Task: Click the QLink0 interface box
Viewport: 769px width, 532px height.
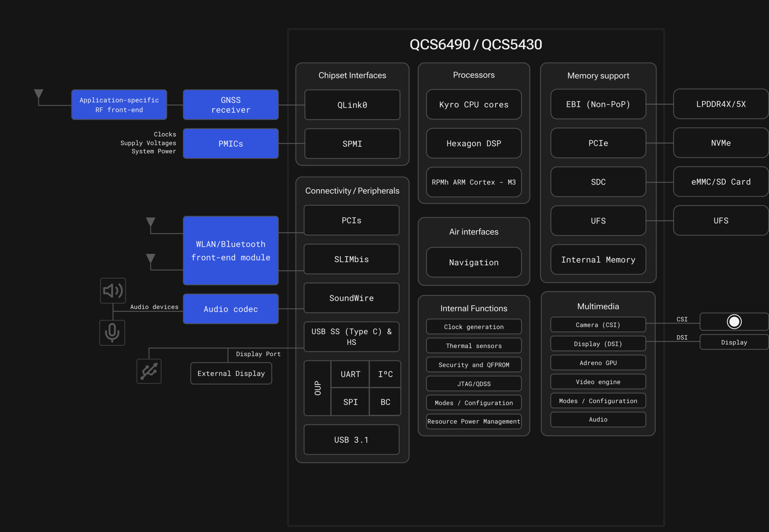Action: [x=352, y=105]
